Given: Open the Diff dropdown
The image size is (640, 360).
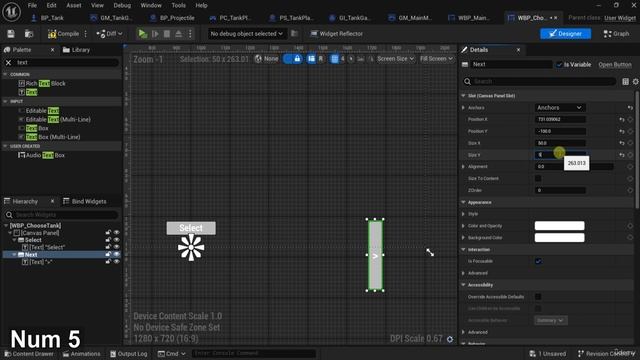Looking at the screenshot, I should 109,34.
